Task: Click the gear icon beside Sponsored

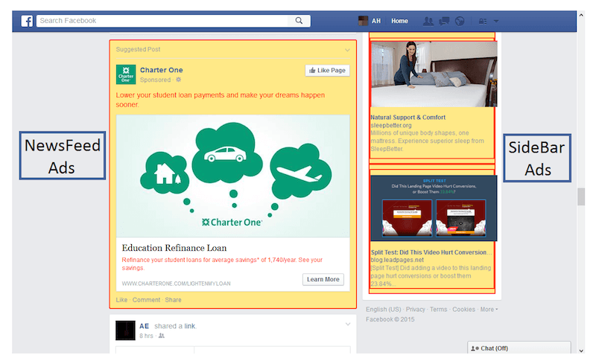Action: click(x=179, y=80)
